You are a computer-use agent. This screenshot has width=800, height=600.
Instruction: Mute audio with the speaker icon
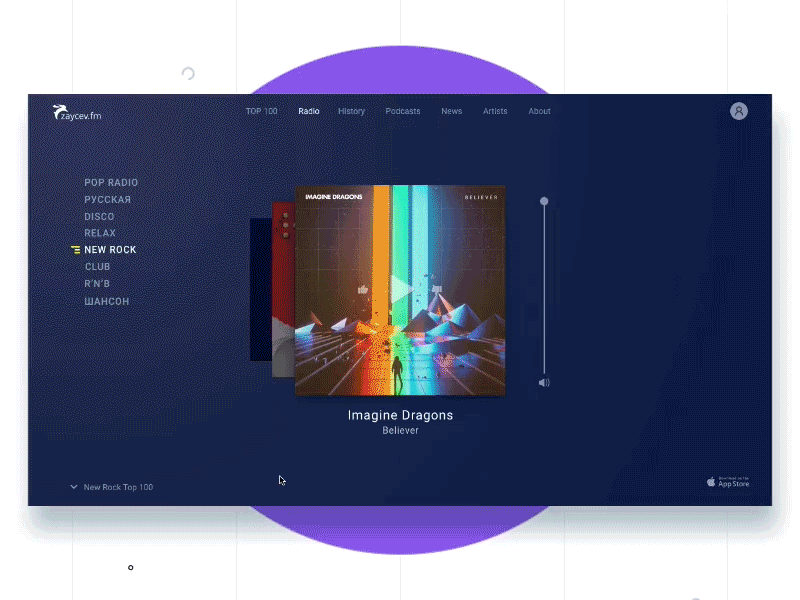click(x=543, y=382)
